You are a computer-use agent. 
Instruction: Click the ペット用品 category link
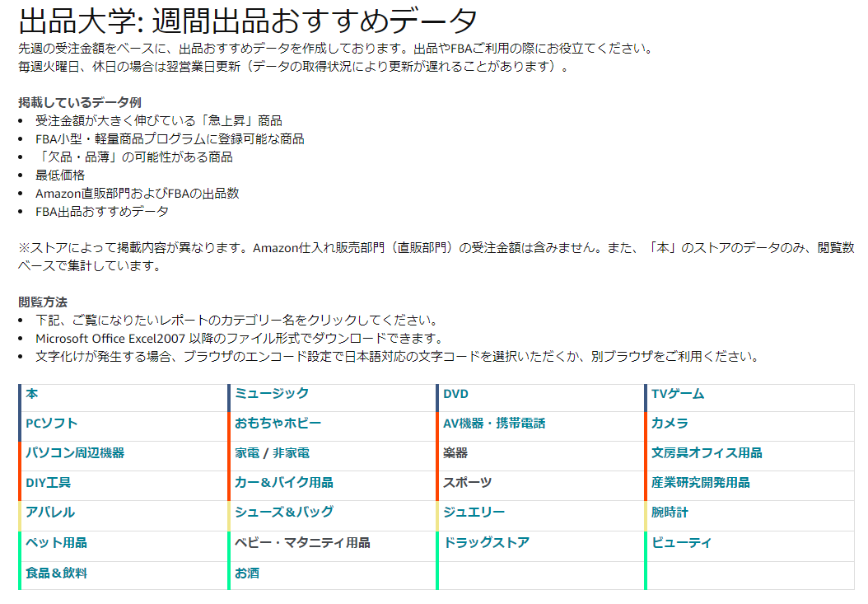pyautogui.click(x=56, y=543)
